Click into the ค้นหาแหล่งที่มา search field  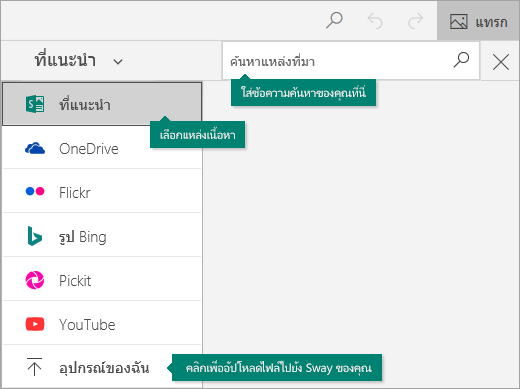tap(351, 61)
